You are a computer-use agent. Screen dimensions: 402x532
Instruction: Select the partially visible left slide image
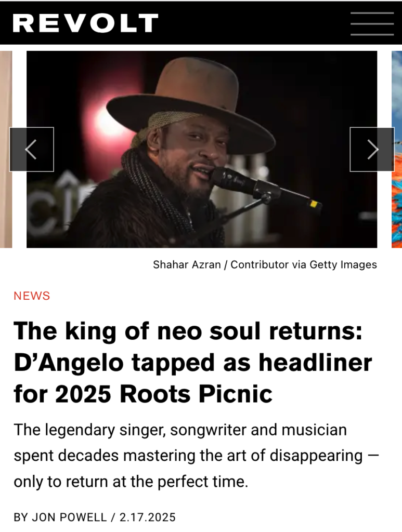[6, 149]
